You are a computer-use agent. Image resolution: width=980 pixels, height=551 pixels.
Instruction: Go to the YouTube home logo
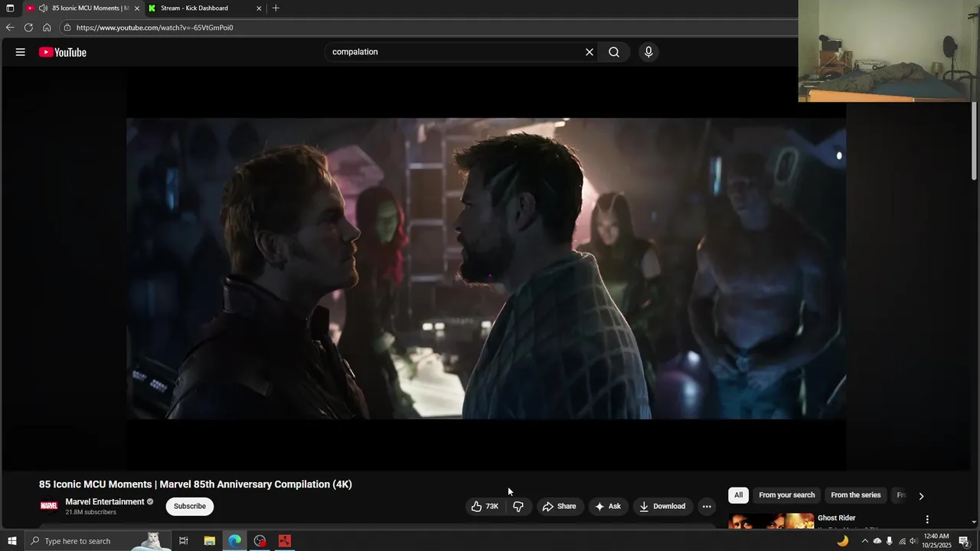[x=63, y=52]
